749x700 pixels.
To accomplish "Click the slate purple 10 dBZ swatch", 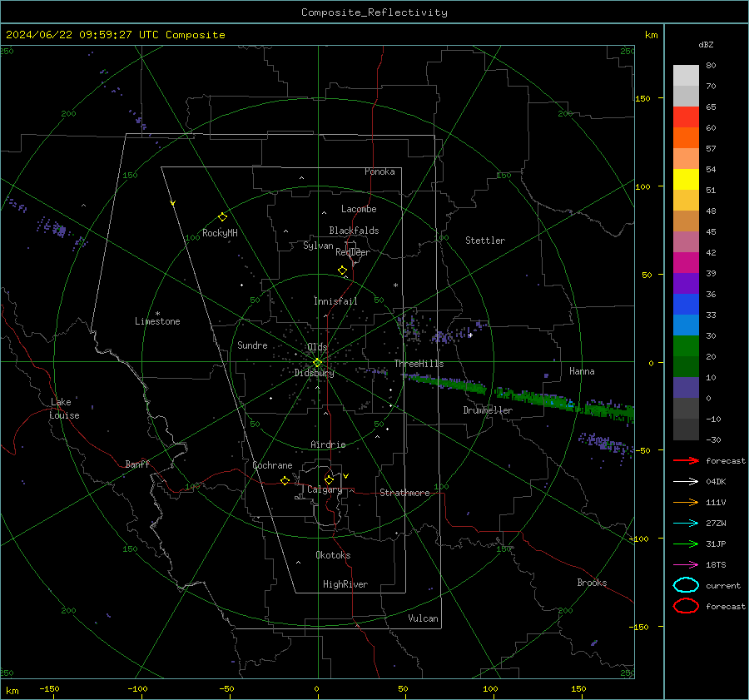I will [x=686, y=388].
